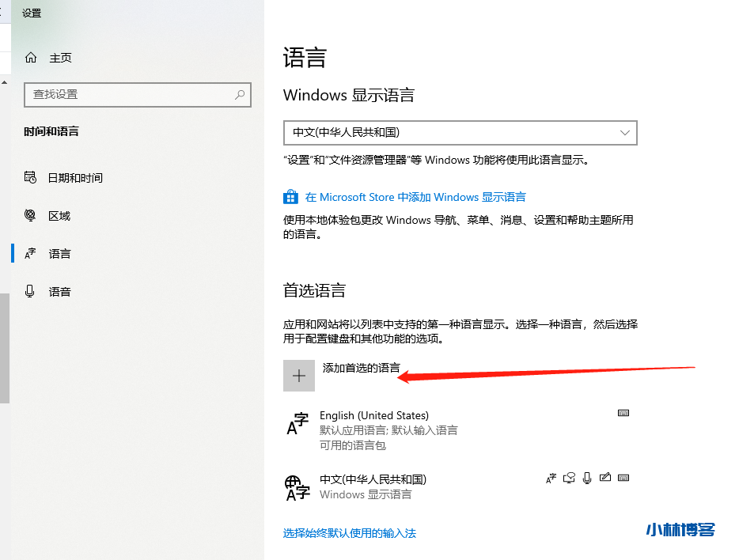Expand the display language selection list

point(626,132)
